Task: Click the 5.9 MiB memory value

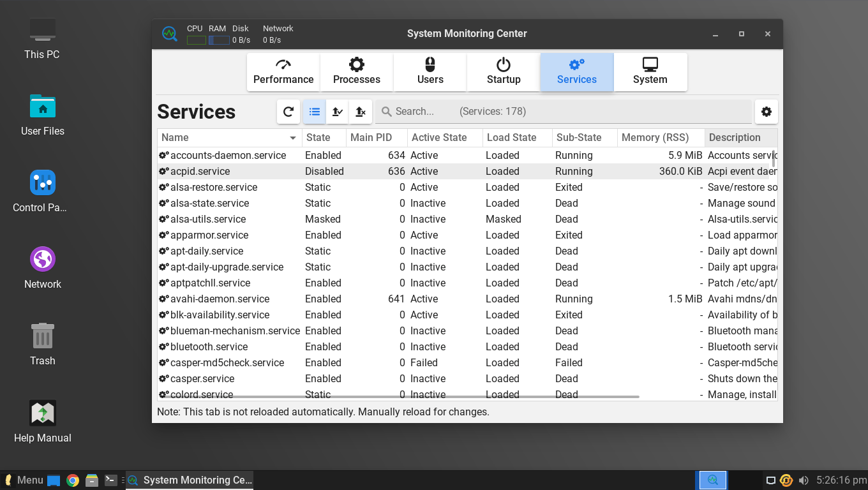Action: pos(685,155)
